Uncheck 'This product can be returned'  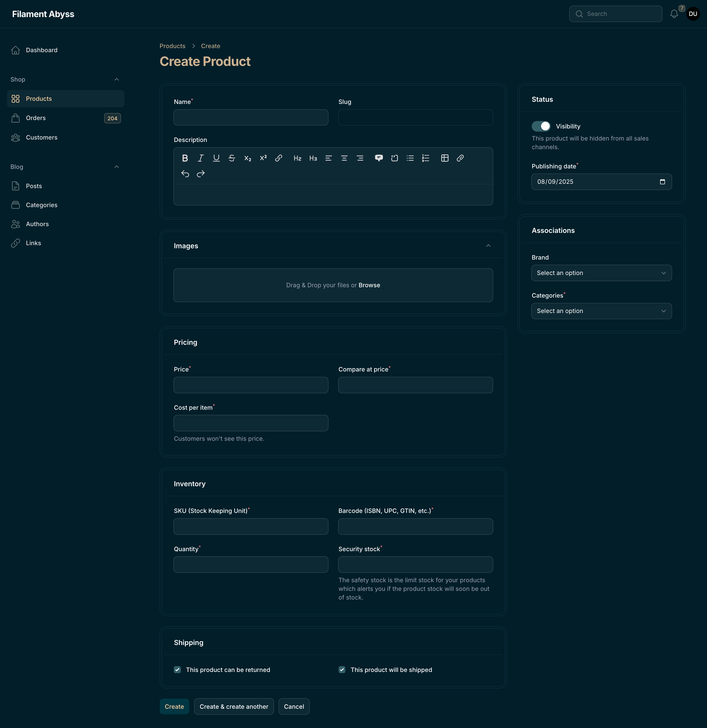(177, 670)
